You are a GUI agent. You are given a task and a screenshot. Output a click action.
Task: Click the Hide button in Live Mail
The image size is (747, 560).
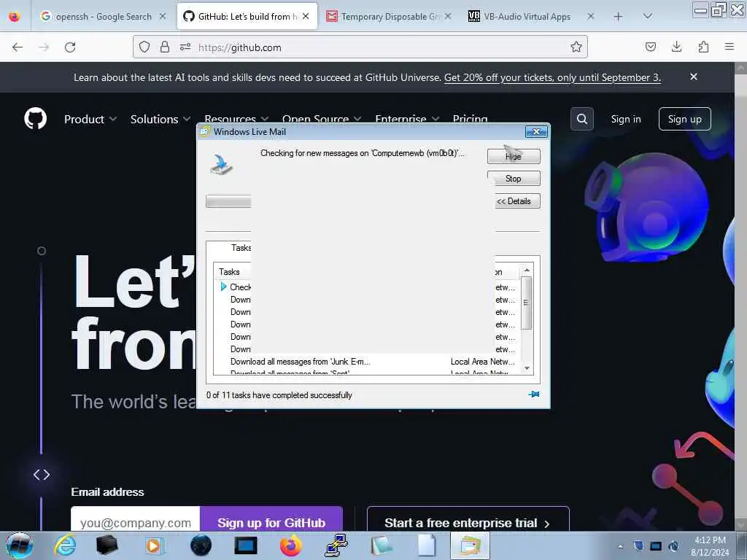[x=514, y=156]
